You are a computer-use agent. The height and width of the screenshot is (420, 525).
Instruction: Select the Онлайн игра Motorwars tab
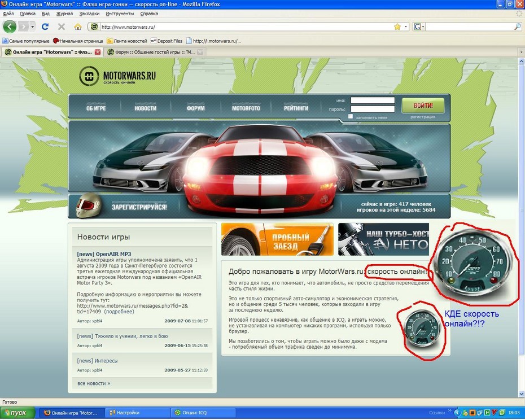click(x=51, y=52)
